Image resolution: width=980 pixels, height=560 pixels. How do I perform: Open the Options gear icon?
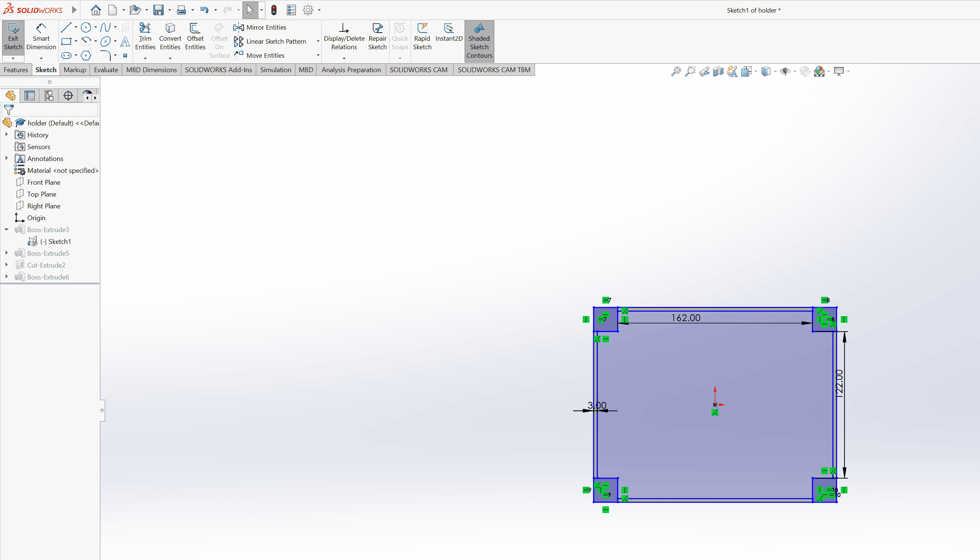308,10
